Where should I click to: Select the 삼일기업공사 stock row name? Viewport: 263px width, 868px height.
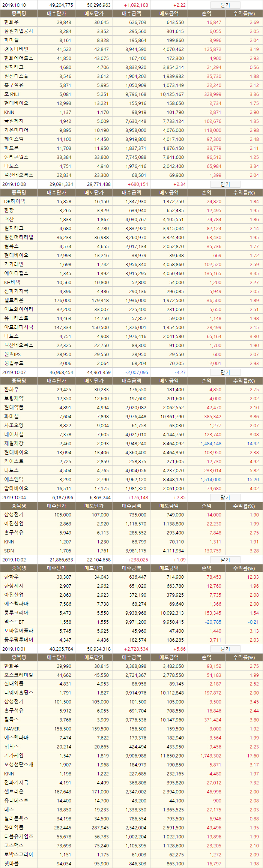[x=19, y=31]
